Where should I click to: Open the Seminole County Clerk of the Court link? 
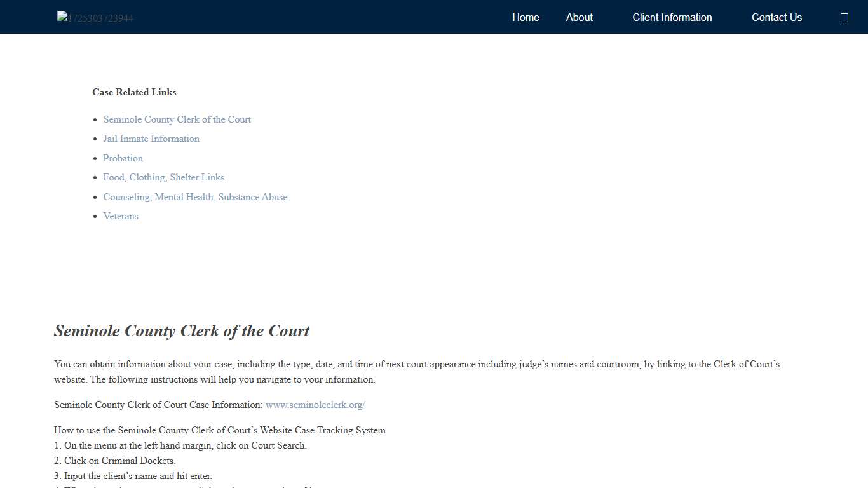(x=177, y=119)
